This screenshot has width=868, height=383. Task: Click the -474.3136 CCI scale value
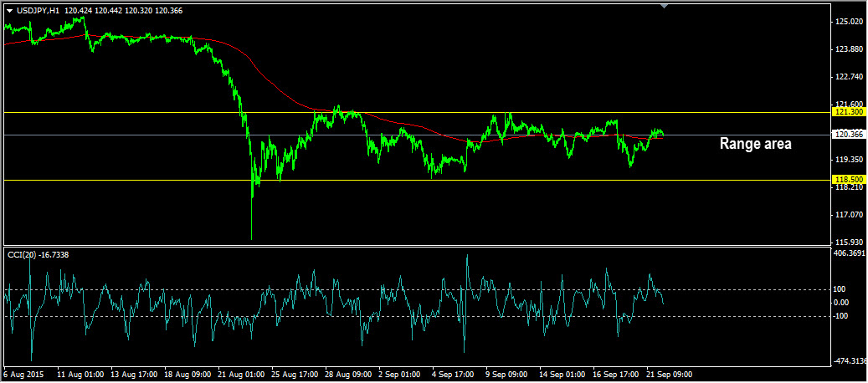pyautogui.click(x=850, y=361)
